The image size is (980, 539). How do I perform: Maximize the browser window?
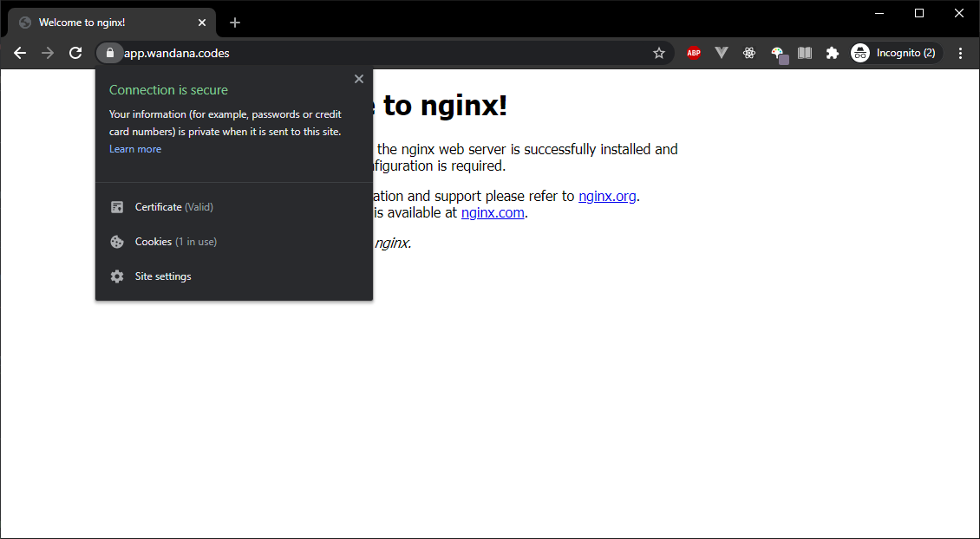tap(919, 13)
